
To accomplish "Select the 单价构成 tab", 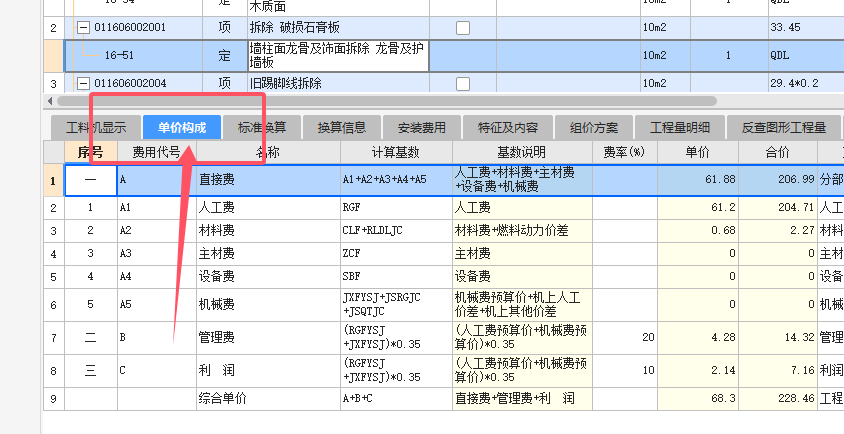I will 182,128.
